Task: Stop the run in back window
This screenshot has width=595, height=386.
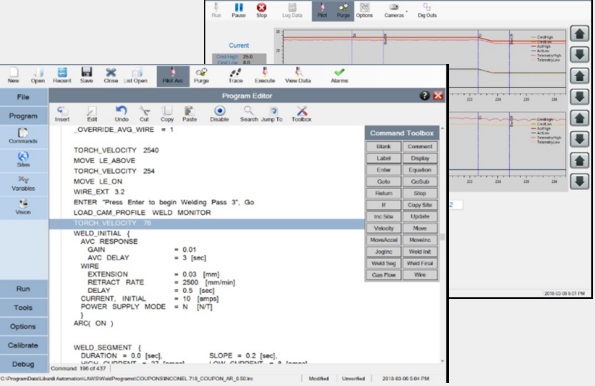Action: (261, 10)
